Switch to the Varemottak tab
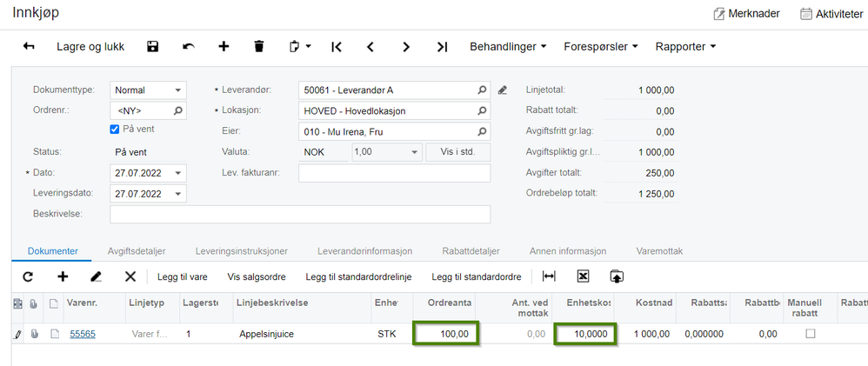Image resolution: width=868 pixels, height=366 pixels. 659,251
